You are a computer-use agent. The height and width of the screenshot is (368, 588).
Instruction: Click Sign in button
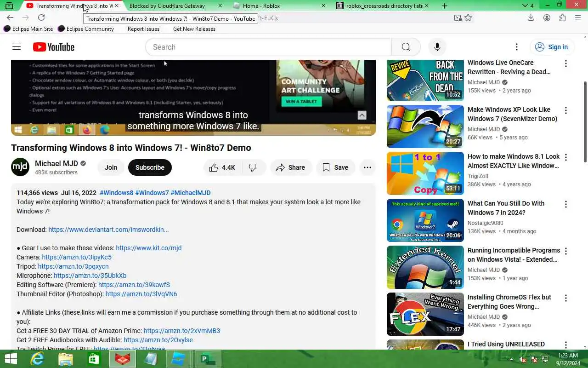[552, 47]
